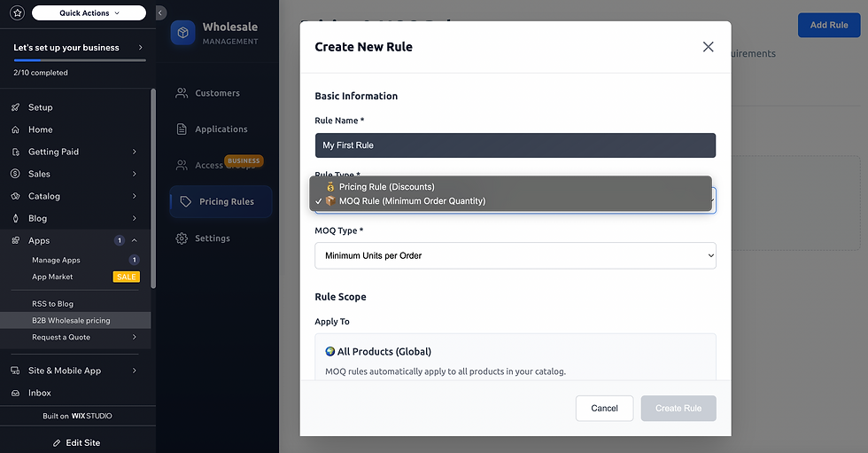Click the Settings gear icon
The width and height of the screenshot is (868, 453).
coord(182,238)
